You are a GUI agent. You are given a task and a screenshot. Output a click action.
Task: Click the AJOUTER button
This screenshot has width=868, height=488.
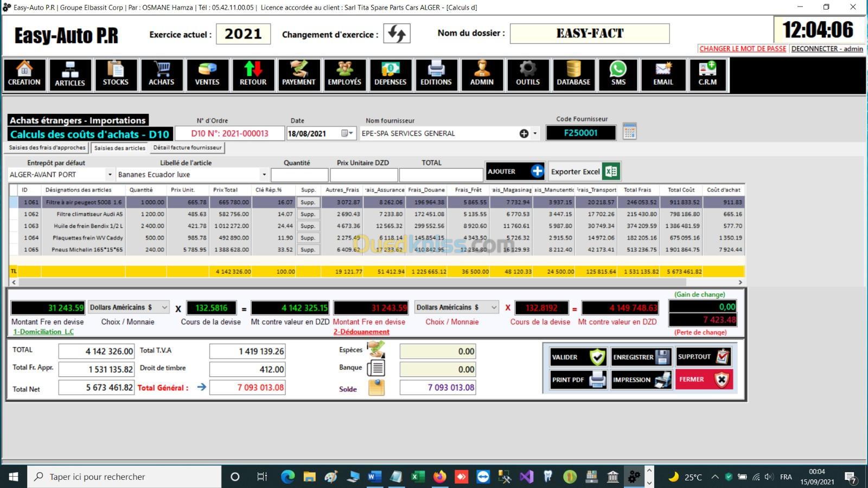(x=515, y=171)
